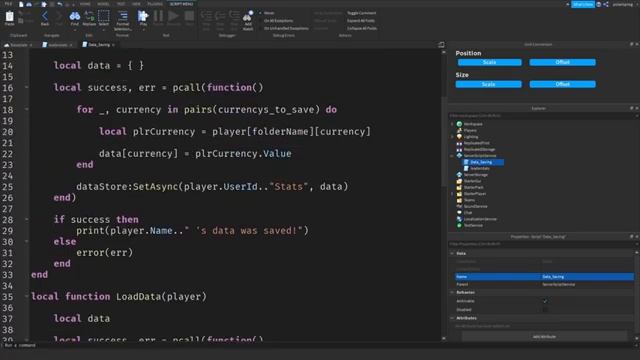Expand the StarterPlayer tree node
Screen dimensions: 640x360
click(x=452, y=194)
